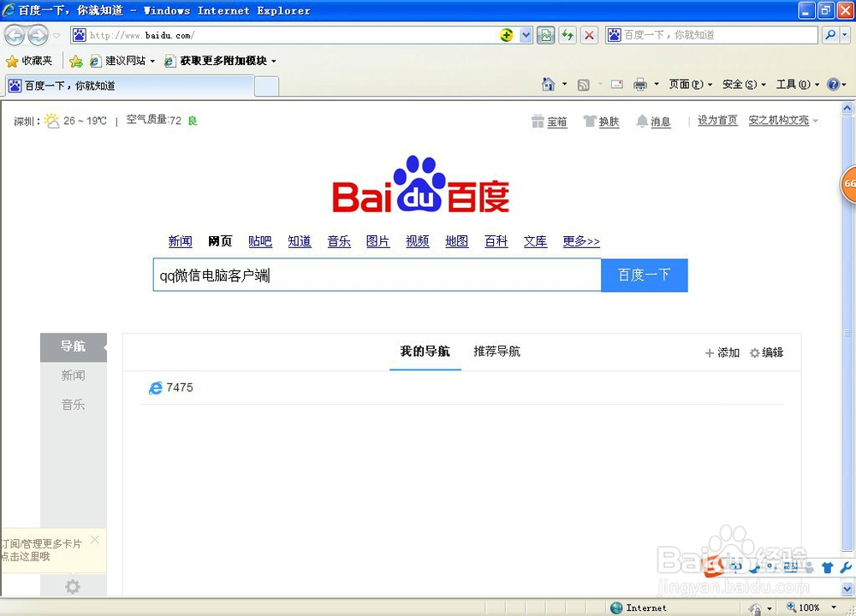Click the 百度一下 search button
This screenshot has width=856, height=616.
[644, 275]
